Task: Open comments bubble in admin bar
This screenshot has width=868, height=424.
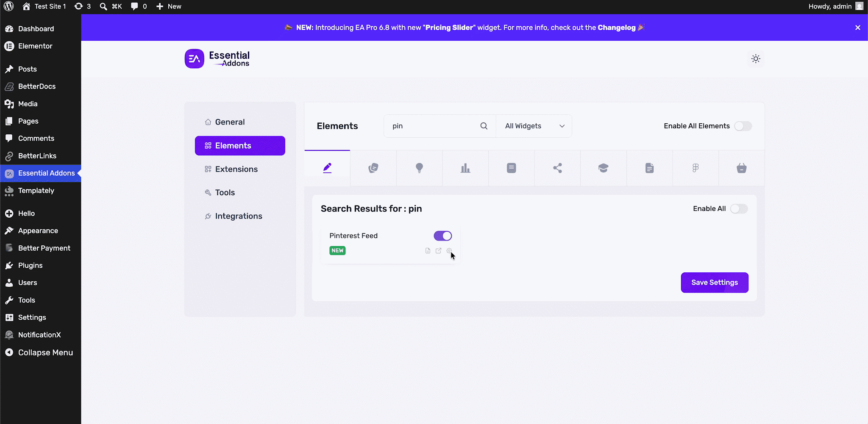Action: pyautogui.click(x=139, y=6)
